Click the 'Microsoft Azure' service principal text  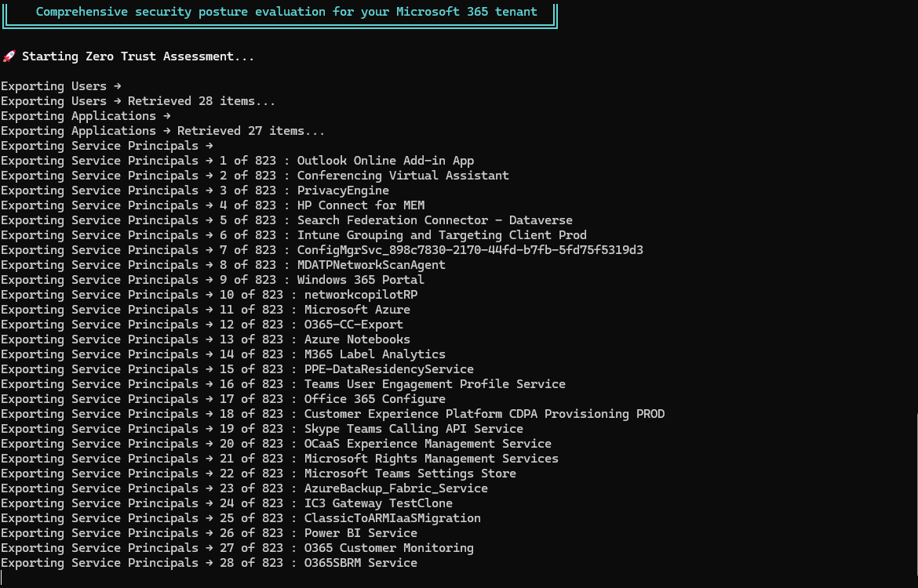[357, 310]
